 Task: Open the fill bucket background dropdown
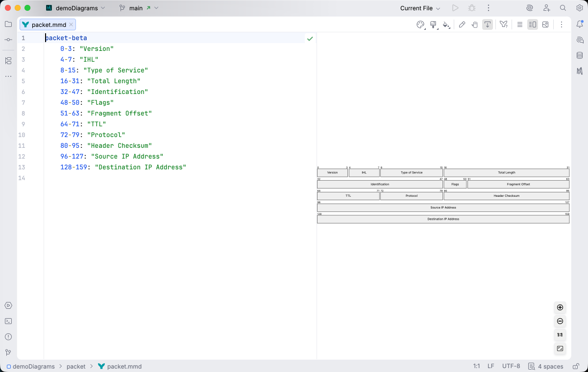[446, 24]
